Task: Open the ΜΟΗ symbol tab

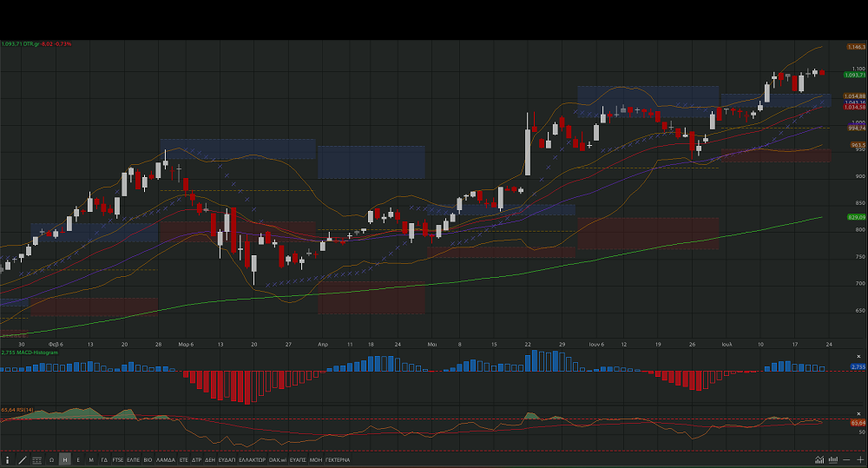Action: [316, 459]
